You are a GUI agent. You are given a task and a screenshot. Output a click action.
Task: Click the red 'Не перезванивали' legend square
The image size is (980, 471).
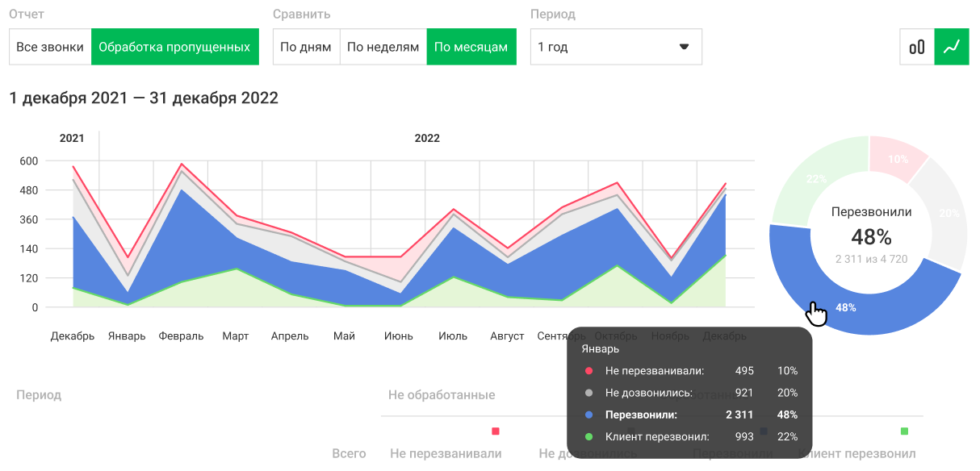coord(496,431)
